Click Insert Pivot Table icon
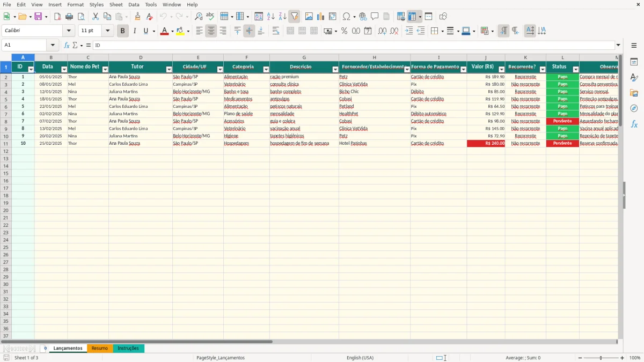Image resolution: width=644 pixels, height=362 pixels. 333,17
